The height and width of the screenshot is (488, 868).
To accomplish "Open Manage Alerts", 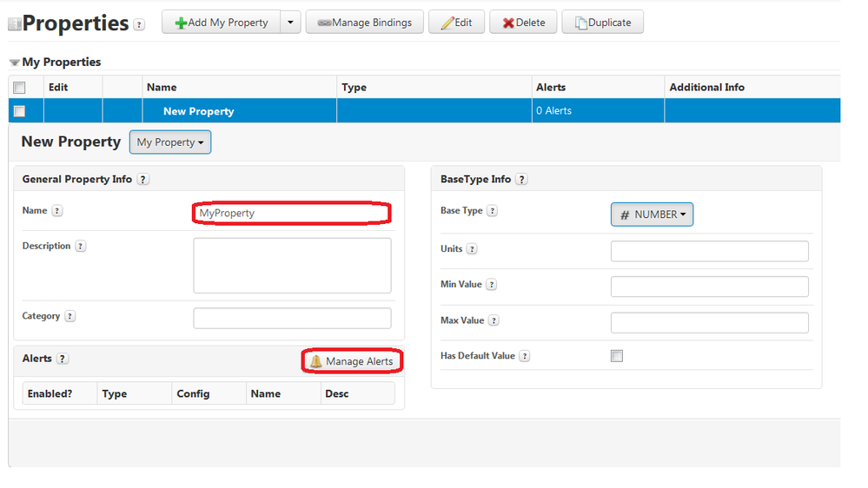I will [x=352, y=361].
